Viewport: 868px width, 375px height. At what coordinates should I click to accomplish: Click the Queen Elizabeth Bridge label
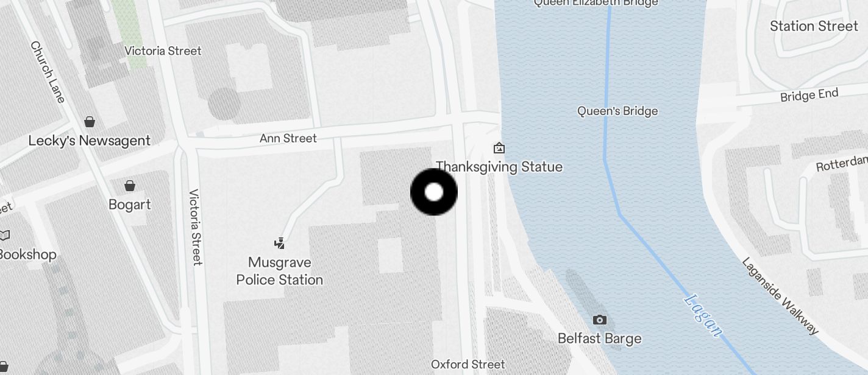pyautogui.click(x=596, y=3)
